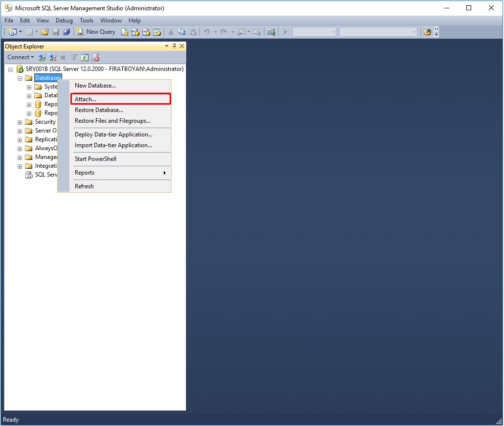Expand the System Databases folder node
This screenshot has width=504, height=426.
(x=29, y=87)
